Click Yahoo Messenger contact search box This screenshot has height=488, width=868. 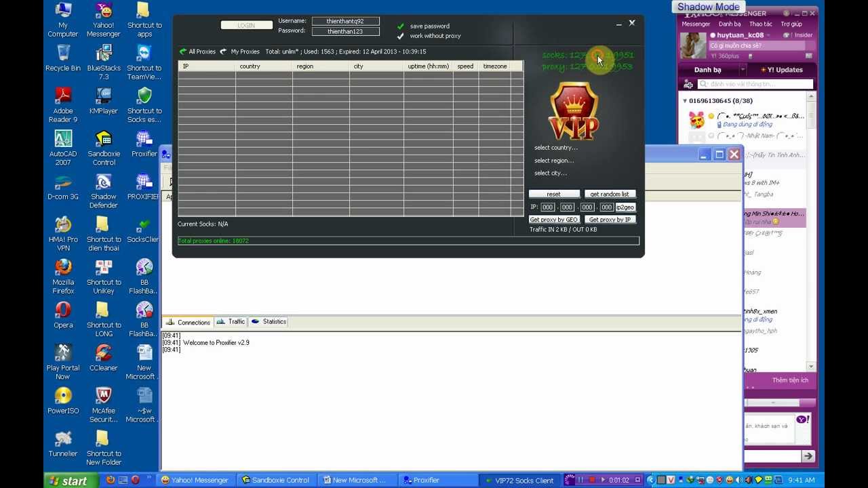(x=755, y=84)
